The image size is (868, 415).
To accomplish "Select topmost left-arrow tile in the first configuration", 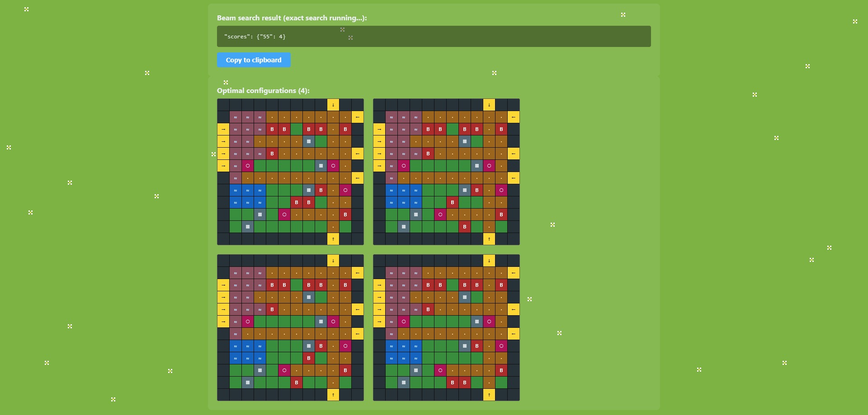I will 358,117.
